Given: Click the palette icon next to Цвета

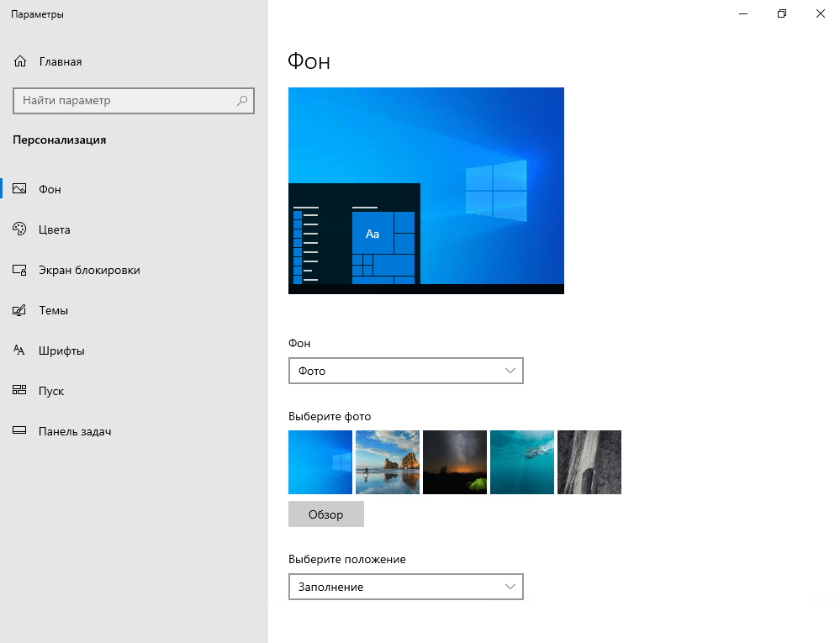Looking at the screenshot, I should [19, 229].
